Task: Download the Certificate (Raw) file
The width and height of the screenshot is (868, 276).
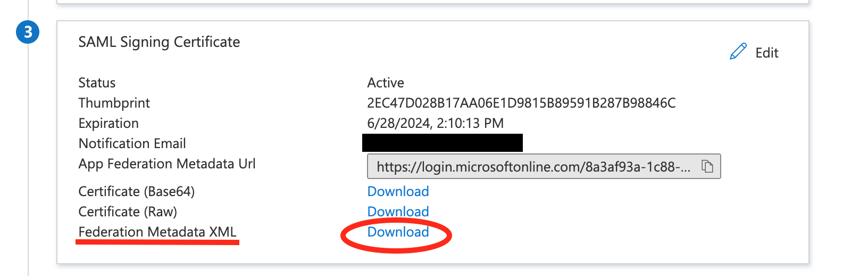Action: (x=398, y=212)
